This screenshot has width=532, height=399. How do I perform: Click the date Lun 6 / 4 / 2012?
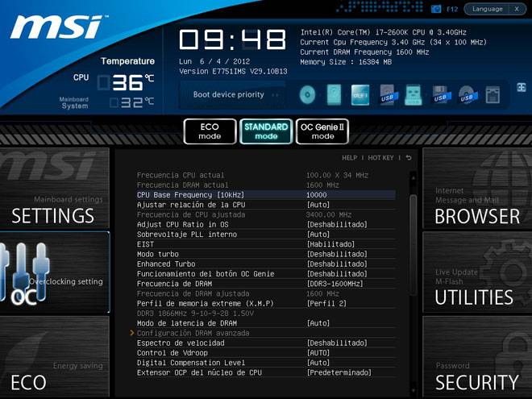[x=214, y=61]
